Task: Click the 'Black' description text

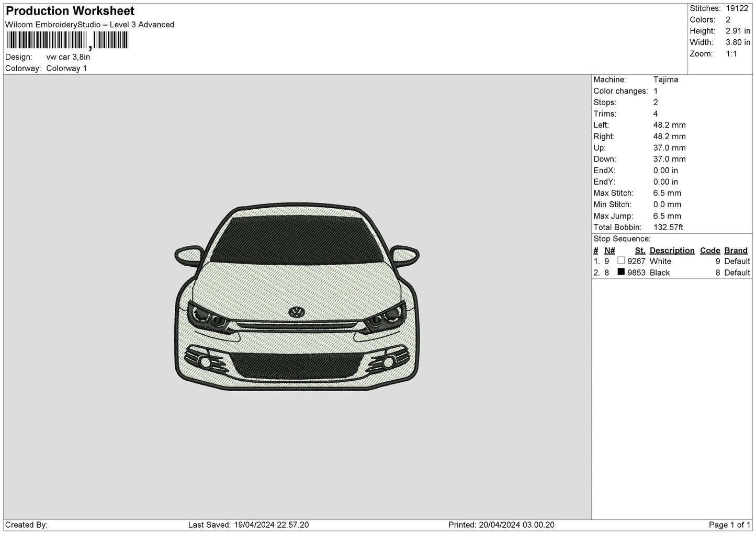Action: [x=659, y=273]
